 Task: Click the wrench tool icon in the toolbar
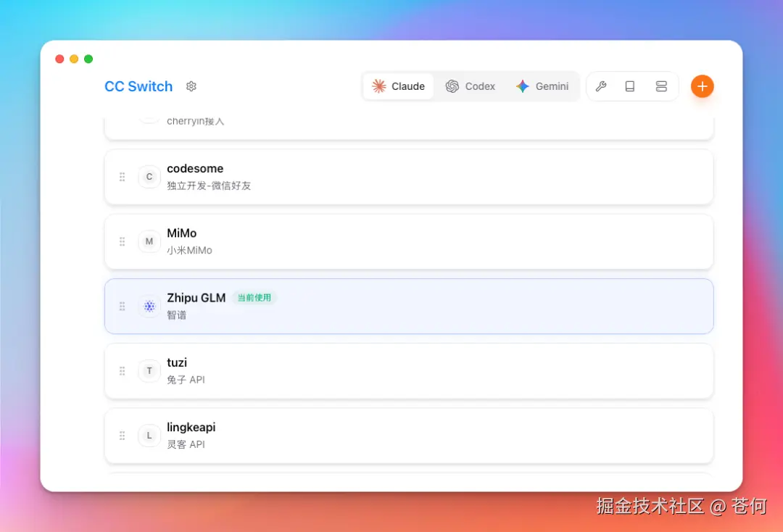click(601, 86)
